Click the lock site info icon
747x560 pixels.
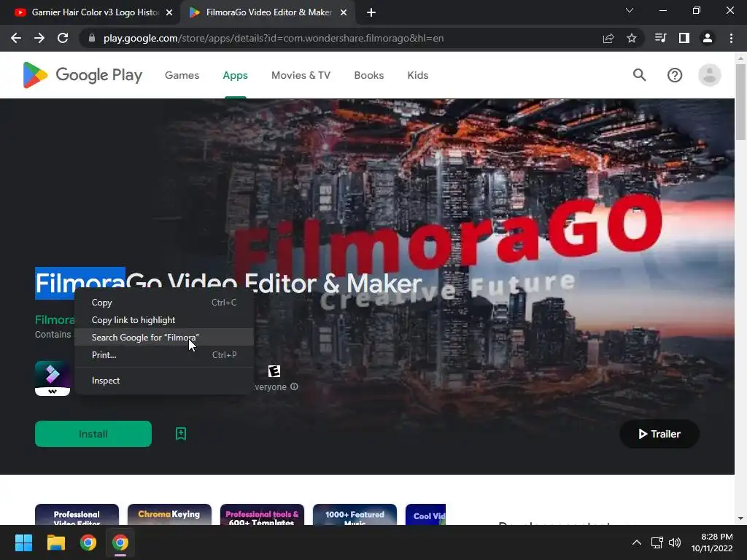point(92,38)
